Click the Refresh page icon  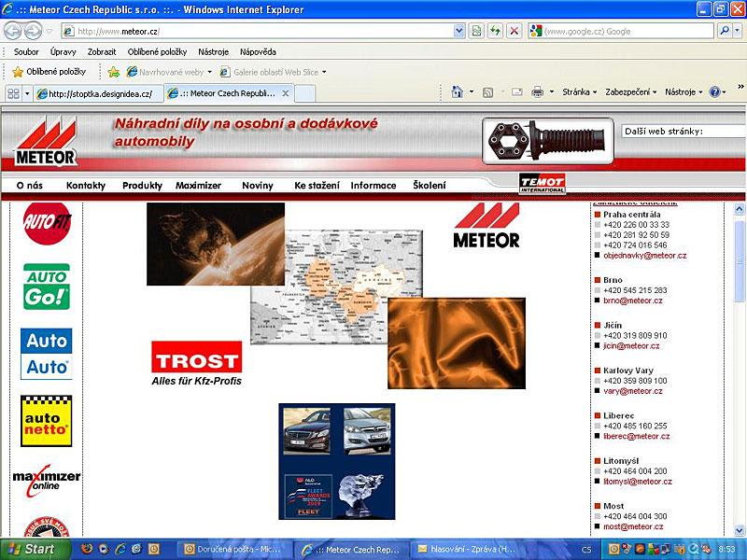[496, 32]
